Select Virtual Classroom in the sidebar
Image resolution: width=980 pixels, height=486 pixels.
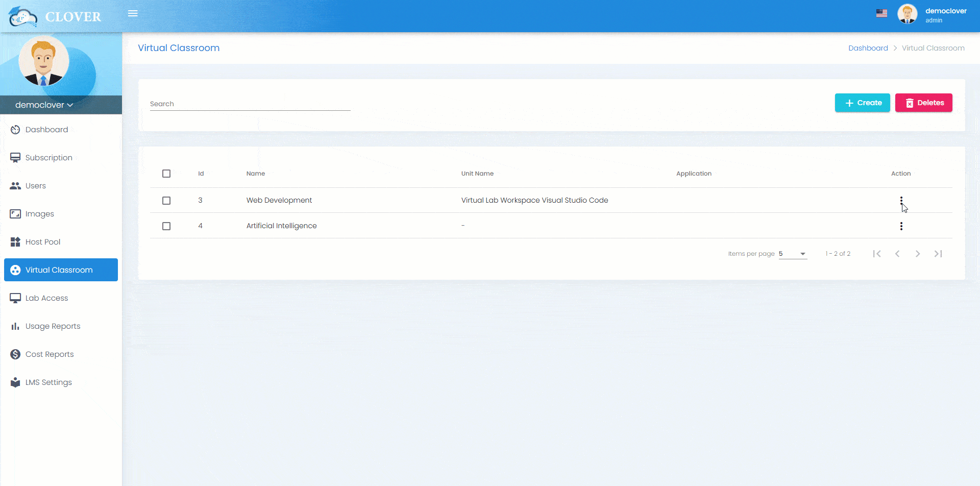tap(59, 270)
